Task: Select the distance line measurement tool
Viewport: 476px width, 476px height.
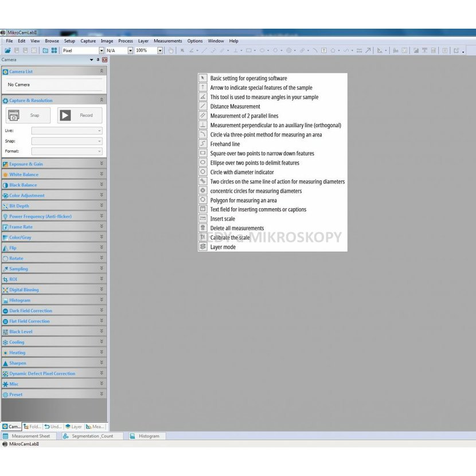Action: click(x=204, y=50)
